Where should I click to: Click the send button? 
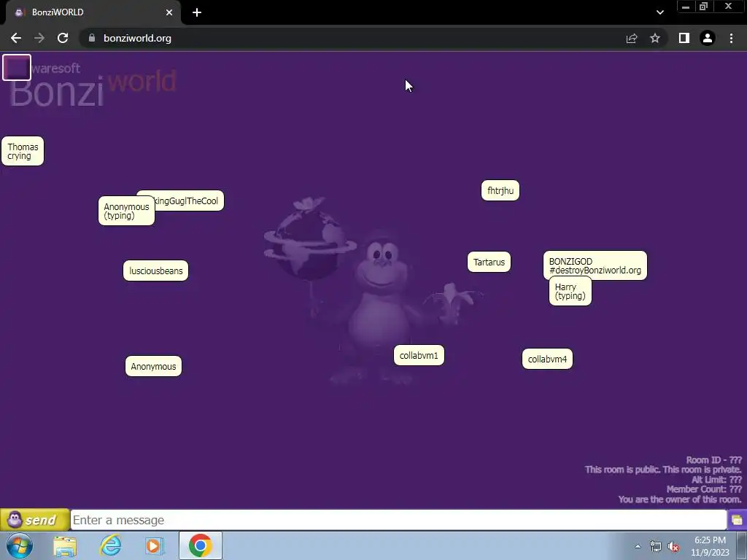[x=35, y=519]
